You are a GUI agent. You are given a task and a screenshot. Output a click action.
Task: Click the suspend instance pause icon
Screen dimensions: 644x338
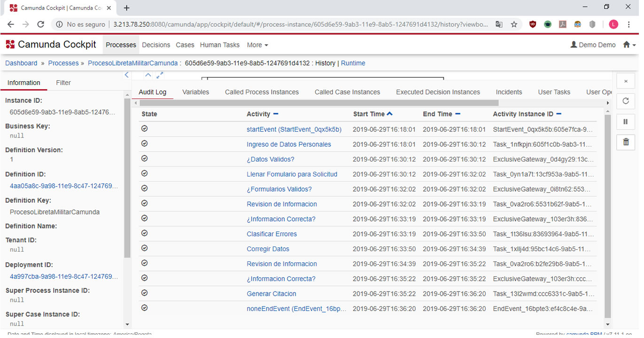pos(626,122)
